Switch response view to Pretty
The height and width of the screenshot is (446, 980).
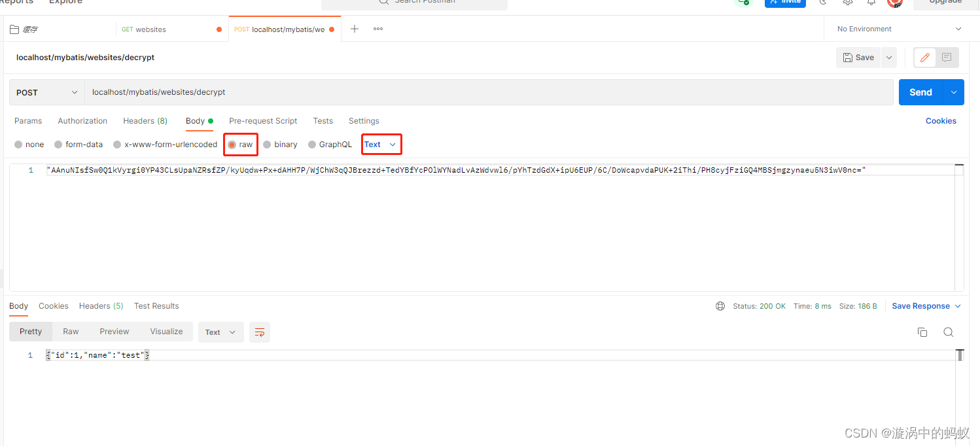click(x=31, y=332)
